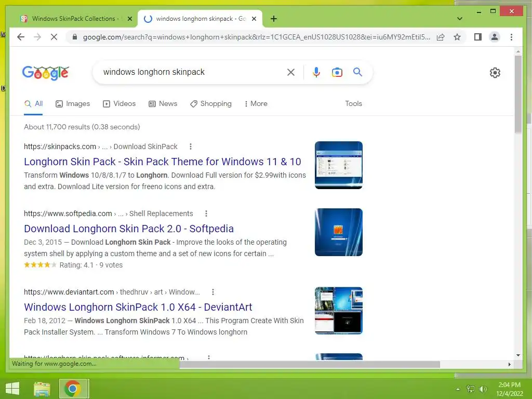Open Chrome three-dot menu
Screen dimensions: 532x399
coord(511,37)
